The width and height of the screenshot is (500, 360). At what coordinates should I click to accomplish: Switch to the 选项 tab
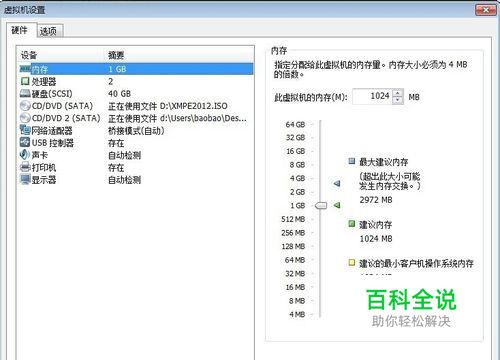(49, 31)
